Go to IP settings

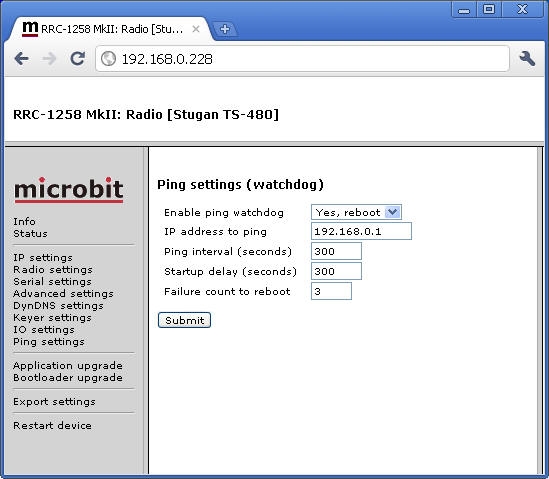[x=43, y=258]
